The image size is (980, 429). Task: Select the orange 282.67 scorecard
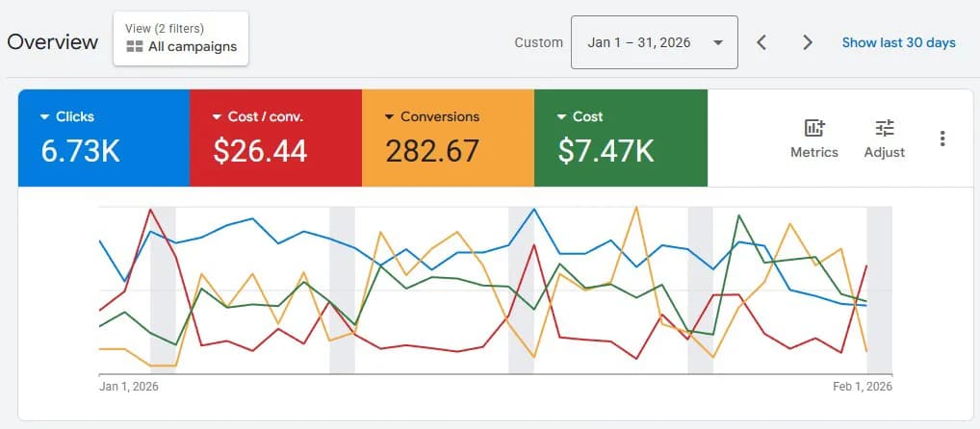click(x=449, y=138)
